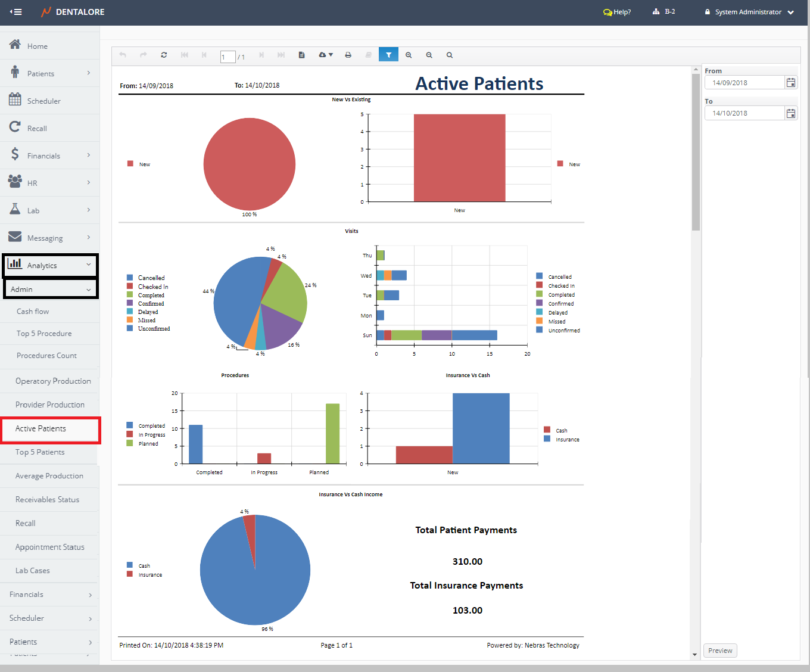Toggle the filter parameters panel
The width and height of the screenshot is (810, 672).
coord(388,55)
